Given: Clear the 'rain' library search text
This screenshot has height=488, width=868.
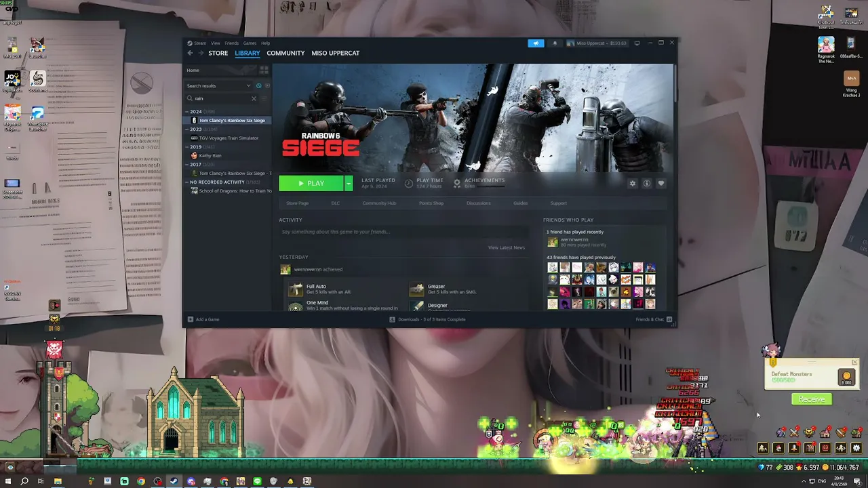Looking at the screenshot, I should (x=254, y=98).
